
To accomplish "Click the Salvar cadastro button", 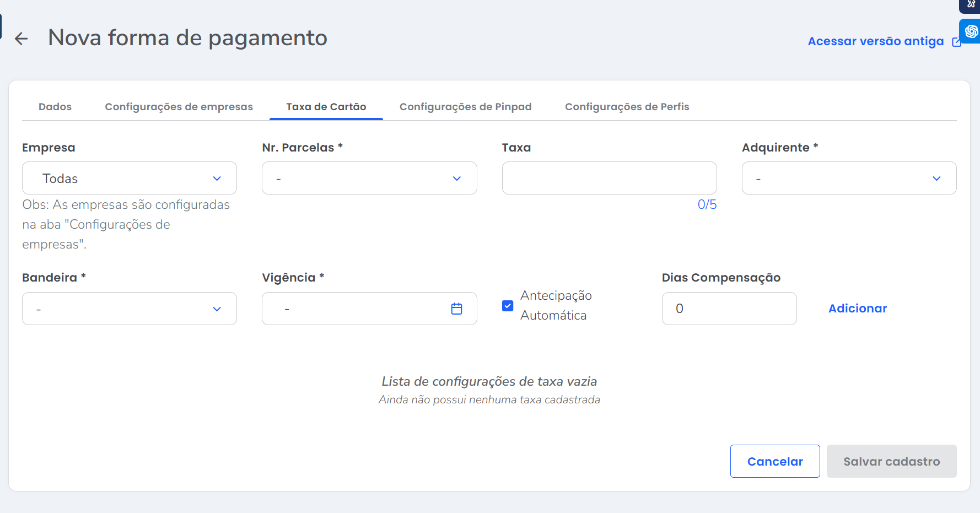I will tap(891, 462).
